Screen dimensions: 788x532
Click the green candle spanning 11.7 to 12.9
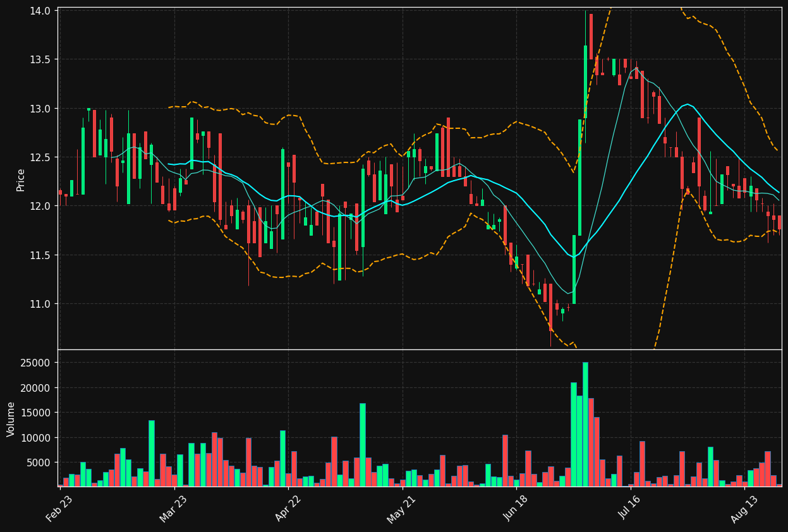(x=579, y=178)
